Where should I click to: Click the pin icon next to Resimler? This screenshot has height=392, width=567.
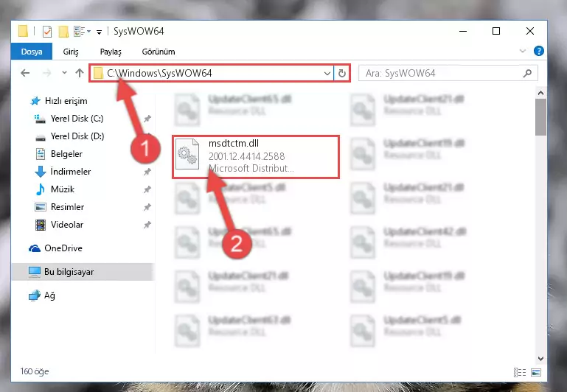coord(147,207)
